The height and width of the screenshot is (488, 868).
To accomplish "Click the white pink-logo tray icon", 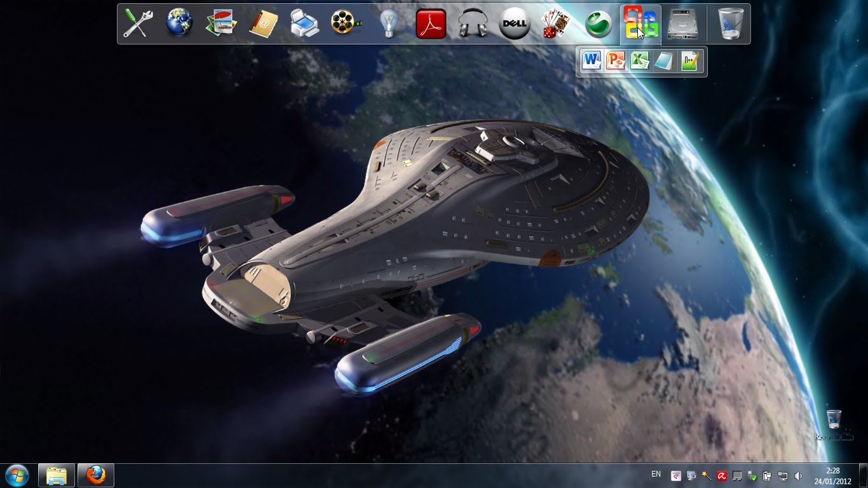I will (676, 475).
